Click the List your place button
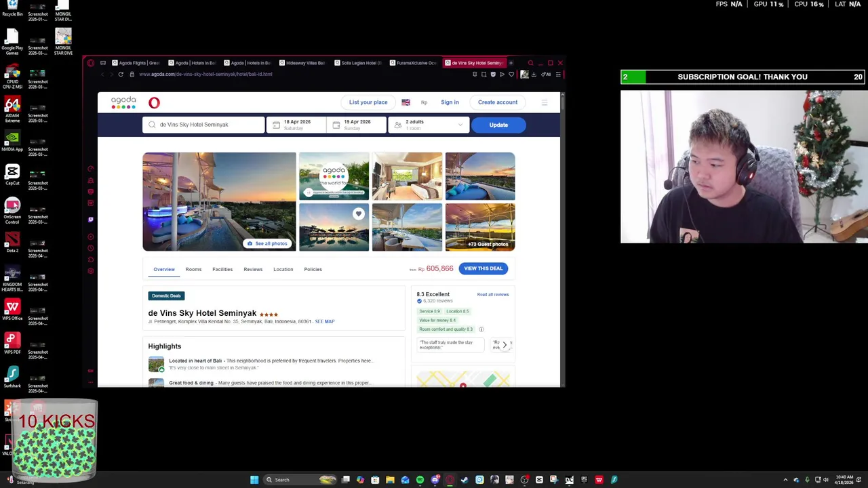The width and height of the screenshot is (868, 488). 368,102
